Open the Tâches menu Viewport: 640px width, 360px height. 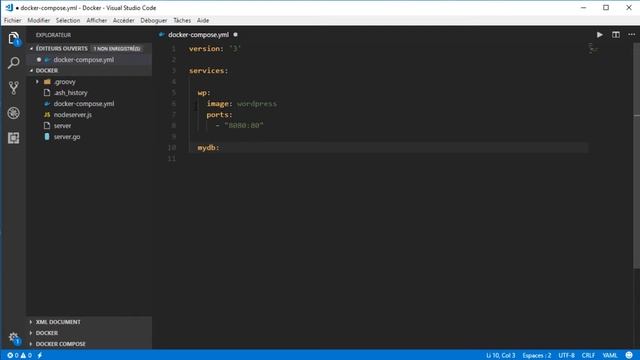pos(182,20)
